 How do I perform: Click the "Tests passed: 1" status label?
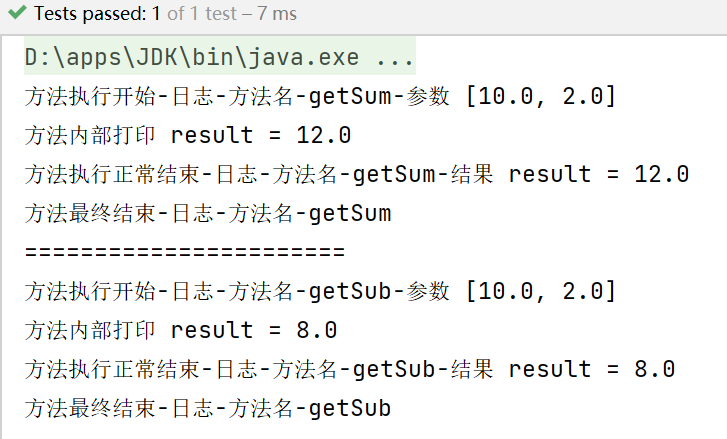tap(85, 16)
